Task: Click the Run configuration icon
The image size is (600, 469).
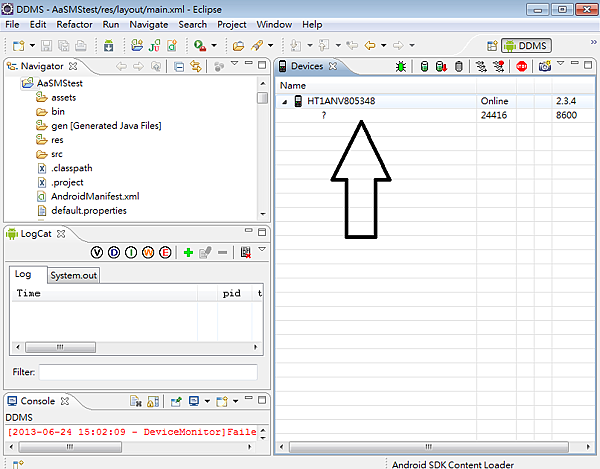Action: click(200, 46)
